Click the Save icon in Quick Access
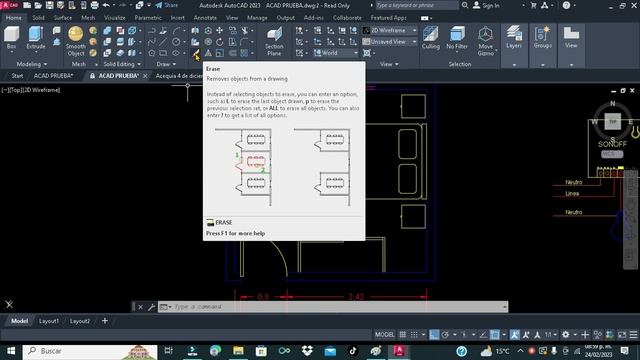The image size is (640, 360). coord(49,5)
